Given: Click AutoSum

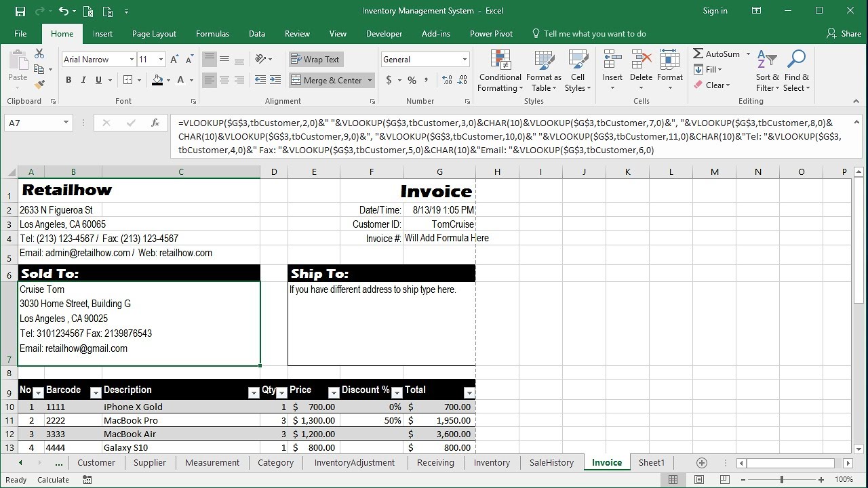Looking at the screenshot, I should point(717,54).
